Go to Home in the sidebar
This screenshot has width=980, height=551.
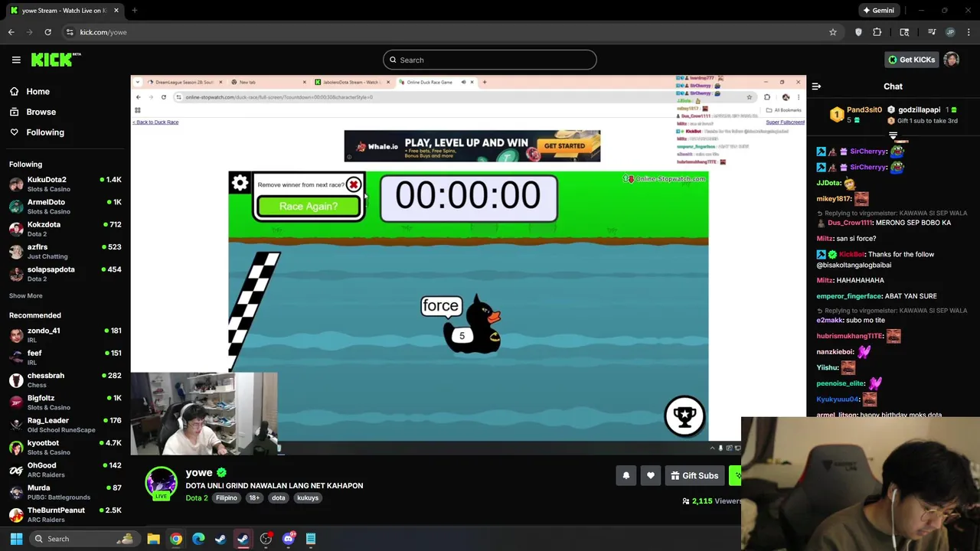[x=38, y=92]
